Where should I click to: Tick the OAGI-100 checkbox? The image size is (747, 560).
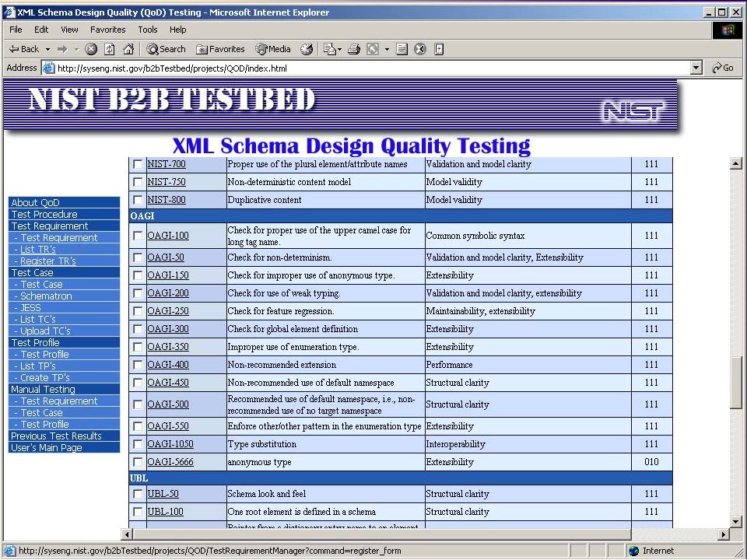(x=138, y=236)
